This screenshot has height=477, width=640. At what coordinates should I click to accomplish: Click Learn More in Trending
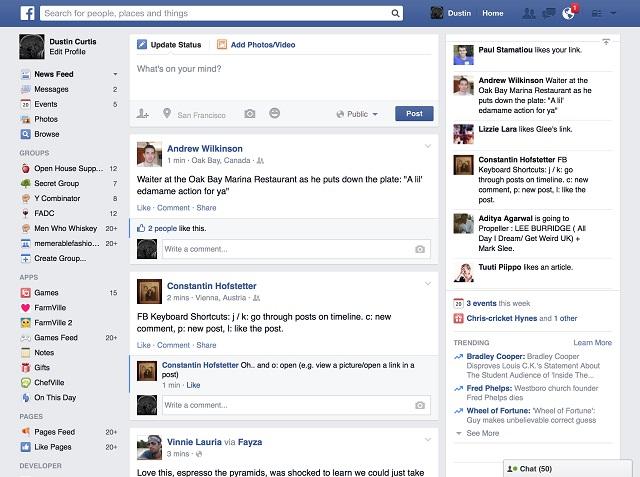(593, 343)
